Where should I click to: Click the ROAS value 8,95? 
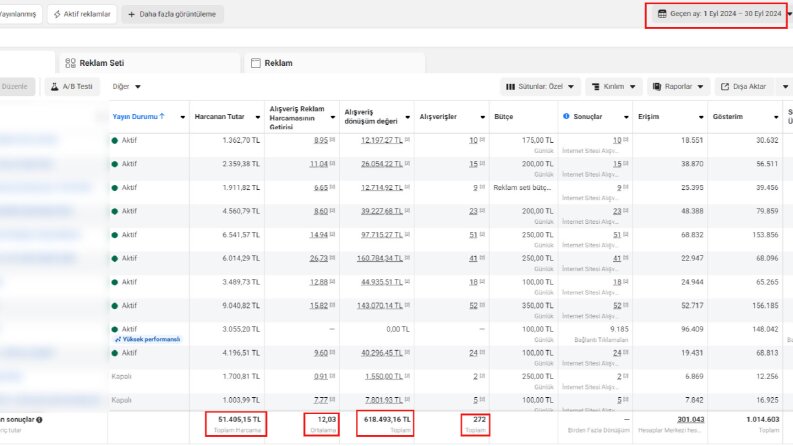pos(321,140)
